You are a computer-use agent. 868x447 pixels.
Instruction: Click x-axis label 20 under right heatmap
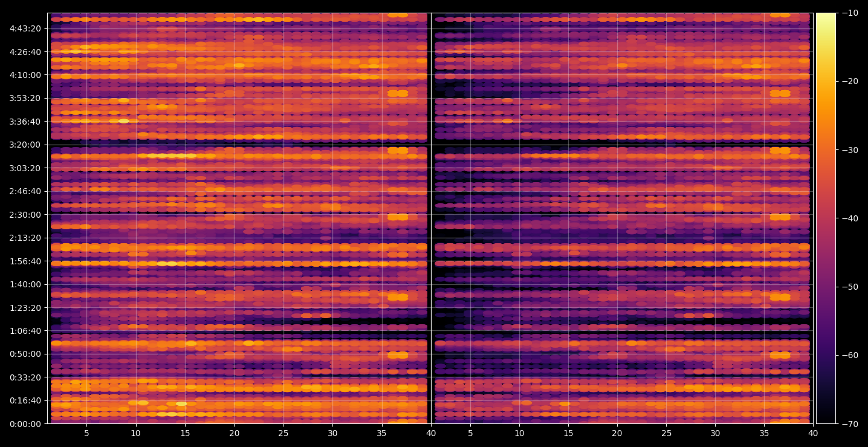[617, 433]
